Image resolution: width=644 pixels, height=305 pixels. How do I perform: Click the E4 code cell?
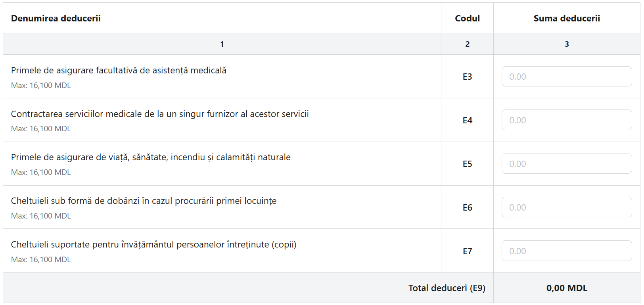coord(467,121)
